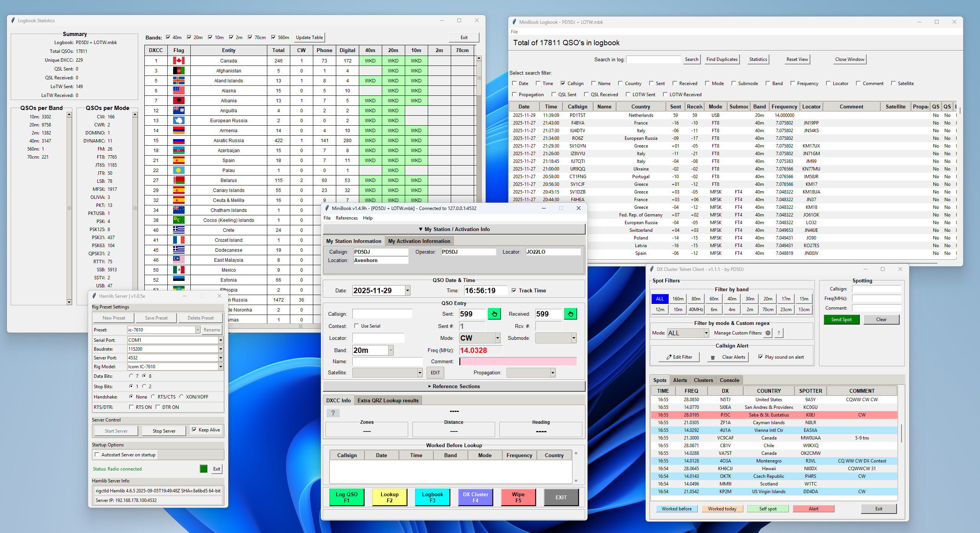Click the question mark in DXCC Info
The image size is (980, 533).
[333, 413]
